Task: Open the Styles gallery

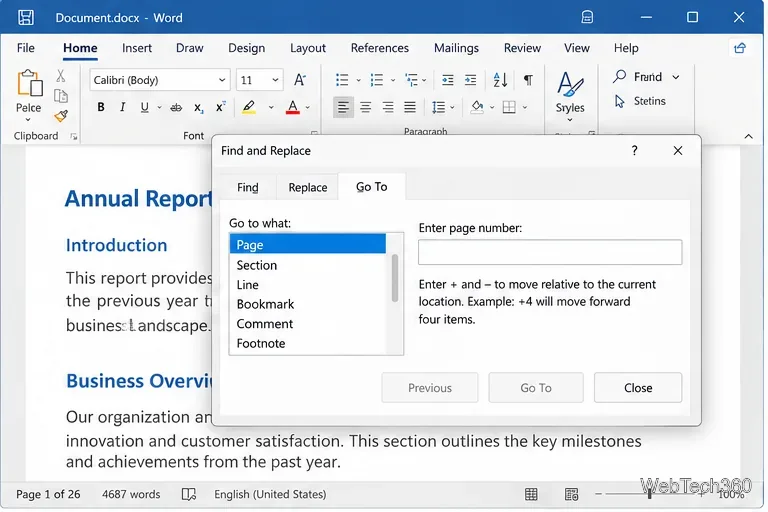Action: click(570, 96)
